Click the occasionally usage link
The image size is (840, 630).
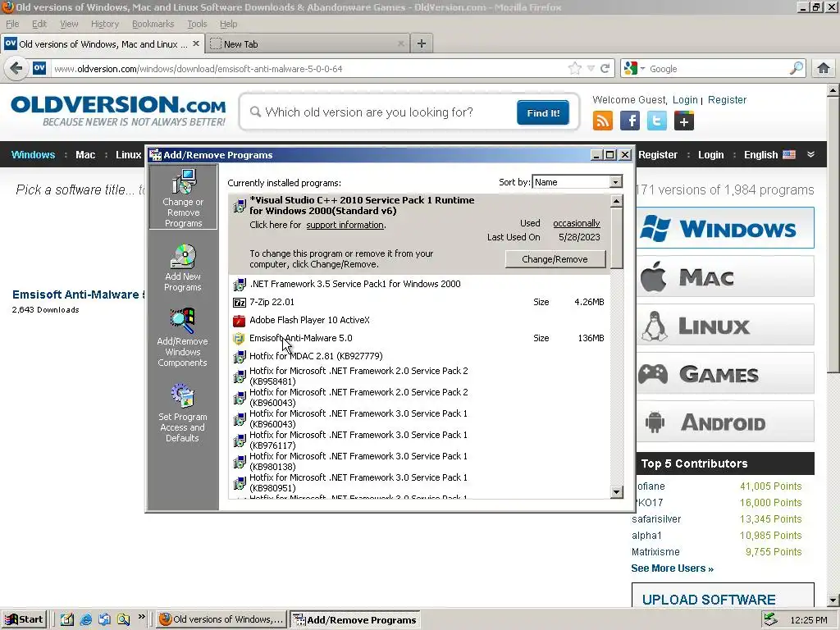pyautogui.click(x=577, y=223)
